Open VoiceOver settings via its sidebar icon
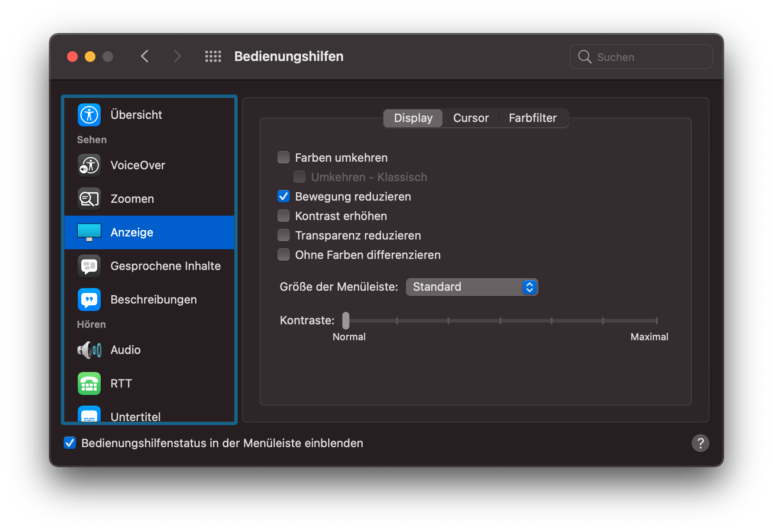 tap(89, 165)
